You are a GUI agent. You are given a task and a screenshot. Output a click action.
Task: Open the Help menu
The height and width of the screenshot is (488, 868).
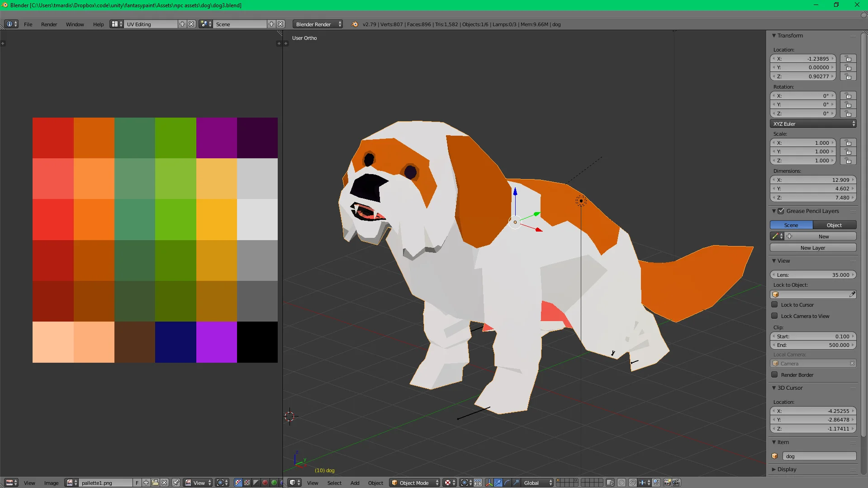point(98,24)
